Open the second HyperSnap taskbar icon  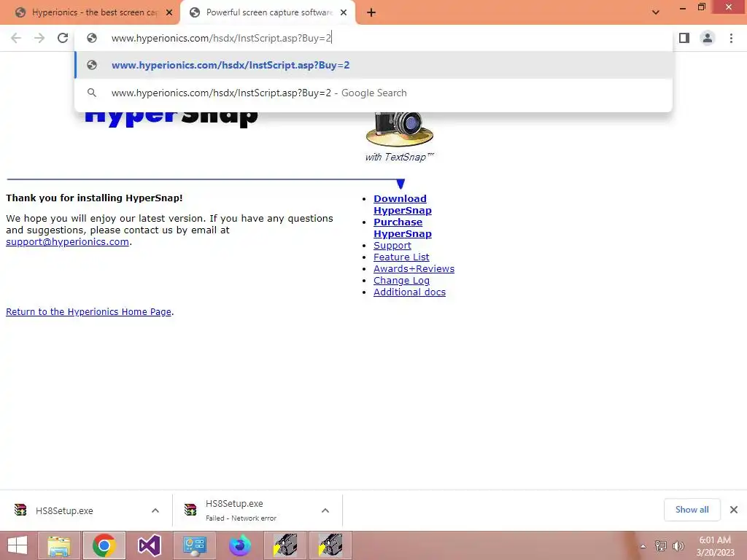click(x=330, y=545)
